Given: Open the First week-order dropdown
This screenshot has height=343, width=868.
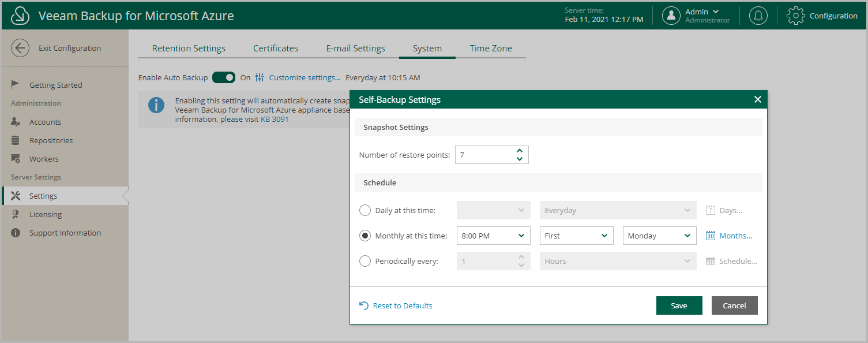Looking at the screenshot, I should [x=577, y=236].
